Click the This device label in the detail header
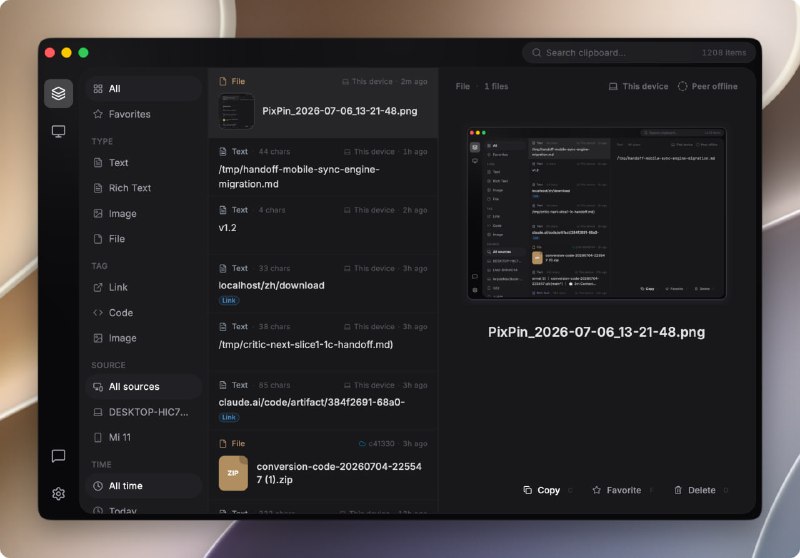Screen dimensions: 800x558 [638, 86]
